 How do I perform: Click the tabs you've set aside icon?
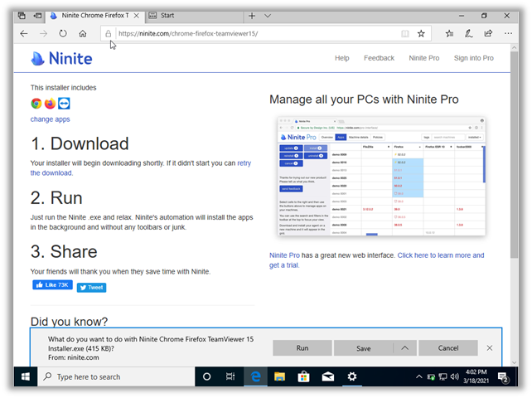coord(22,16)
